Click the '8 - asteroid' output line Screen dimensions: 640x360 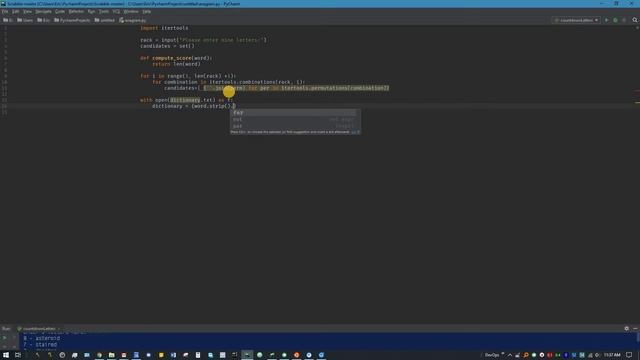point(42,338)
